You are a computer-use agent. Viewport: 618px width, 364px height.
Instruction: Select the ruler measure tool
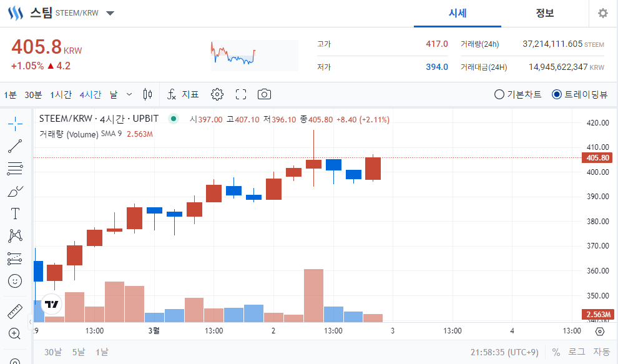click(15, 311)
